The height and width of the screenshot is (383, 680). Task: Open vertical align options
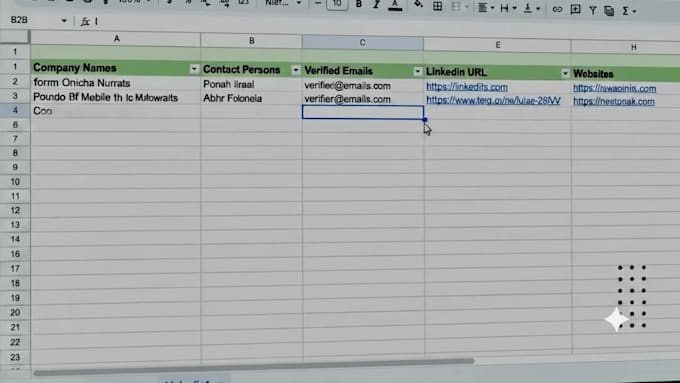pyautogui.click(x=528, y=8)
